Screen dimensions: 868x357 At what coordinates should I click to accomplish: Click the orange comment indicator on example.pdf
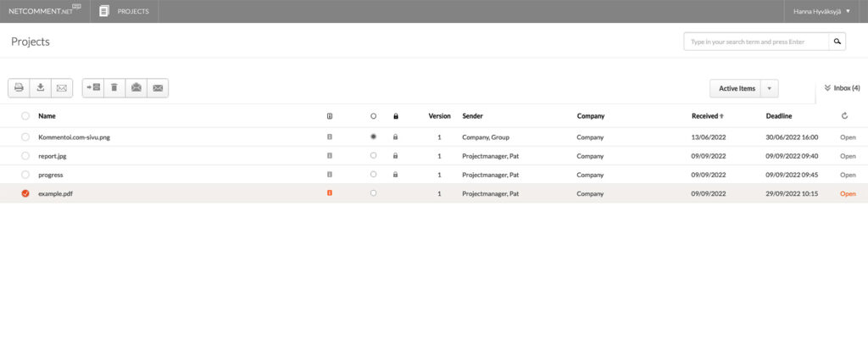[x=330, y=193]
